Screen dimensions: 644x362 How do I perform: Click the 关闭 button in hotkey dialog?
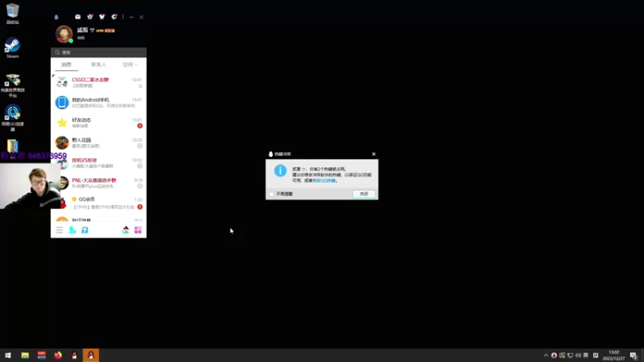coord(364,194)
